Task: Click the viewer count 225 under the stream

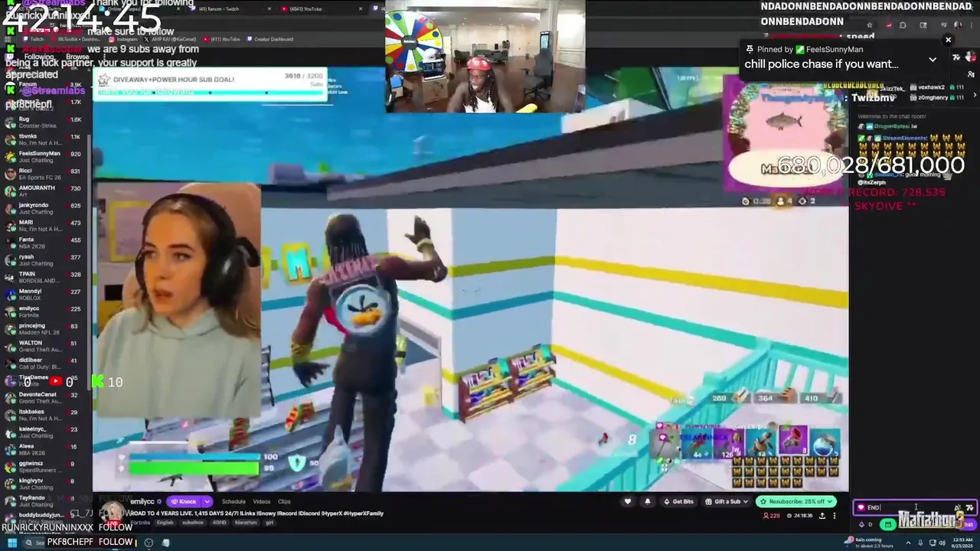Action: (773, 516)
